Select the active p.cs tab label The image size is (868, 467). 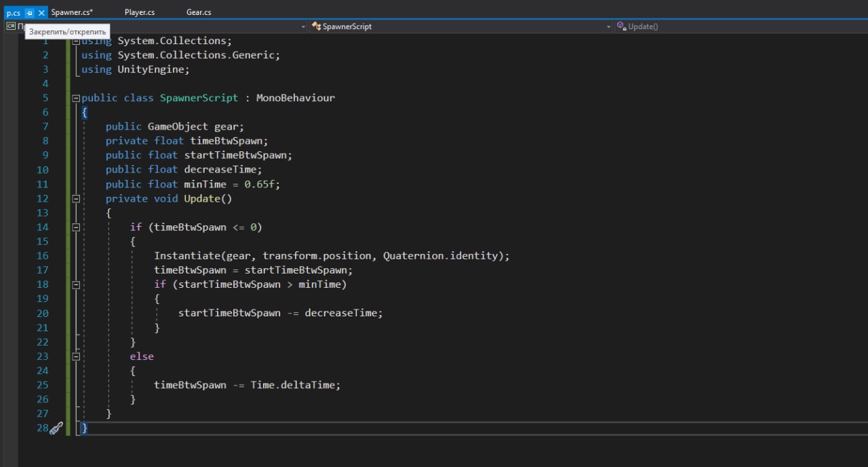click(13, 13)
